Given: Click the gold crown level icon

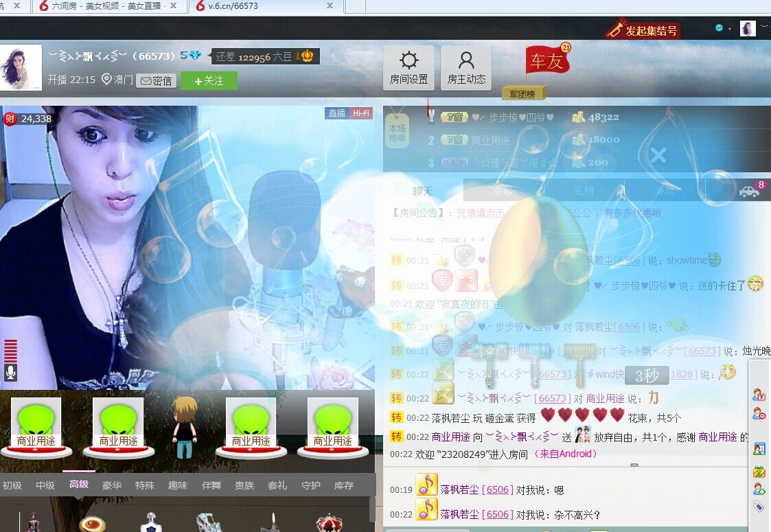Looking at the screenshot, I should pos(308,56).
